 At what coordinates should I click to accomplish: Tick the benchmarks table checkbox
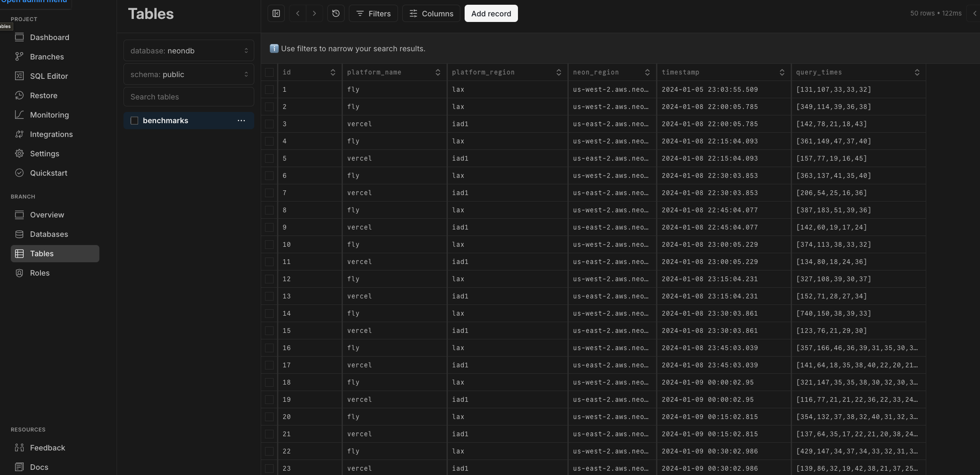point(134,121)
